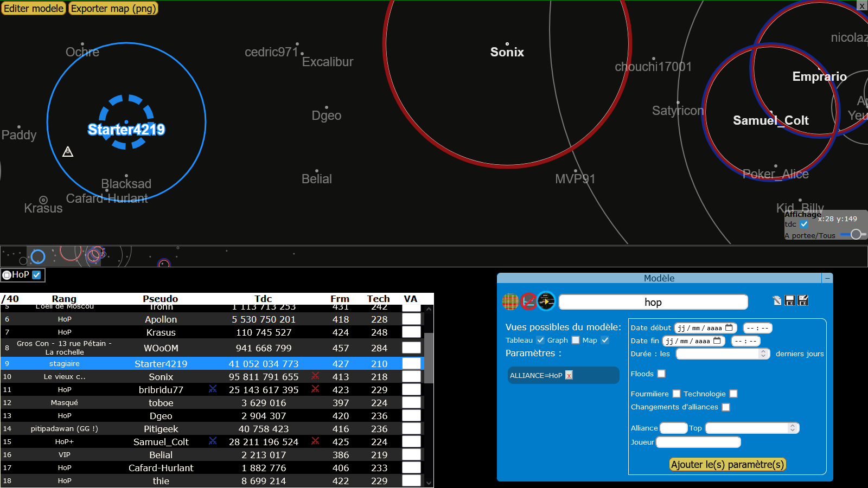Tick the Floods checkbox
This screenshot has height=488, width=868.
tap(661, 374)
